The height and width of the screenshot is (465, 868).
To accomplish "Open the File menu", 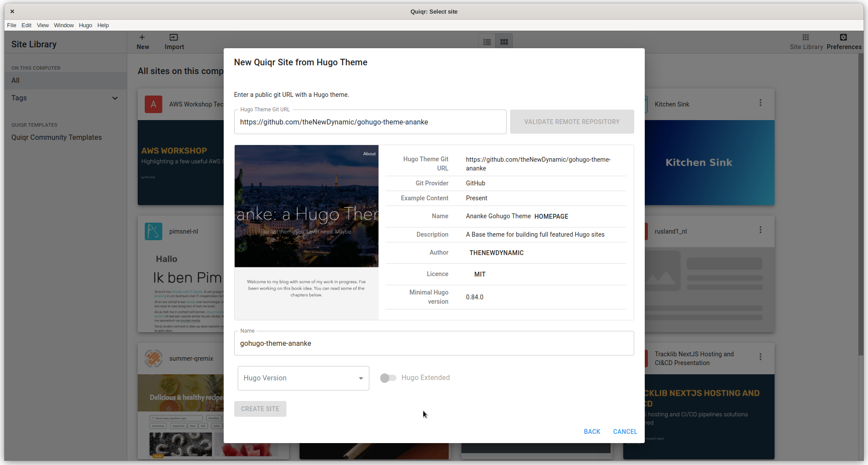I will (x=12, y=25).
